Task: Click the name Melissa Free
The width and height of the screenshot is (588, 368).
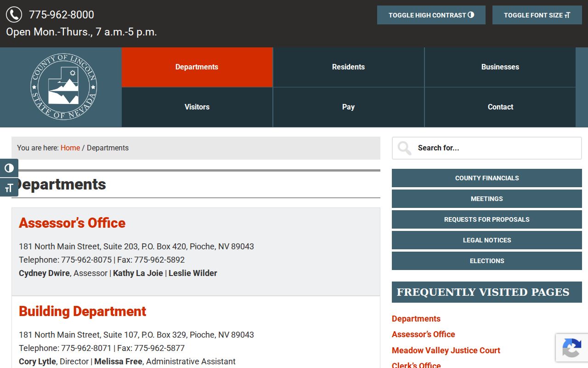Action: [x=119, y=362]
